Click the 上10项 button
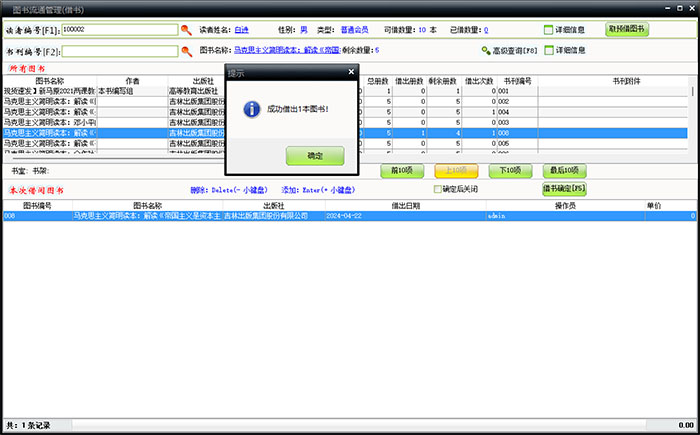Viewport: 700px width, 435px height. click(456, 171)
